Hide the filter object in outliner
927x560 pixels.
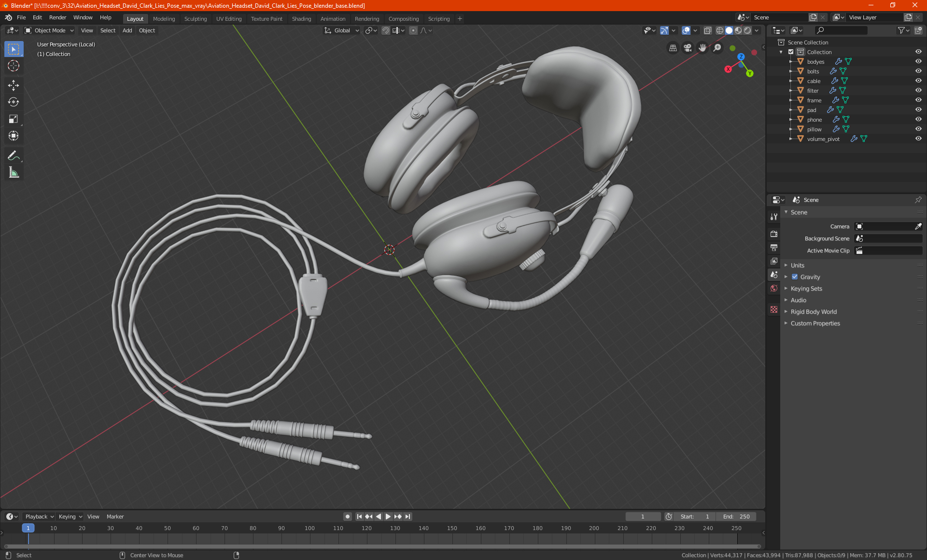(918, 90)
